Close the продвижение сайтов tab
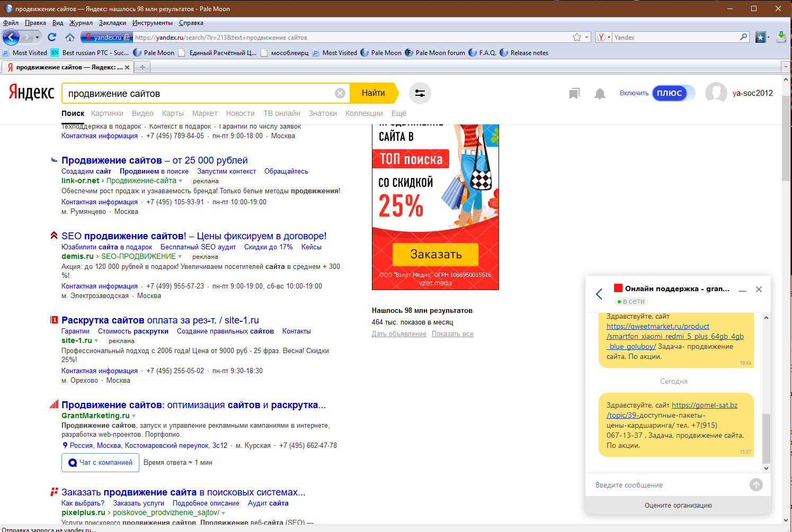 pyautogui.click(x=127, y=67)
